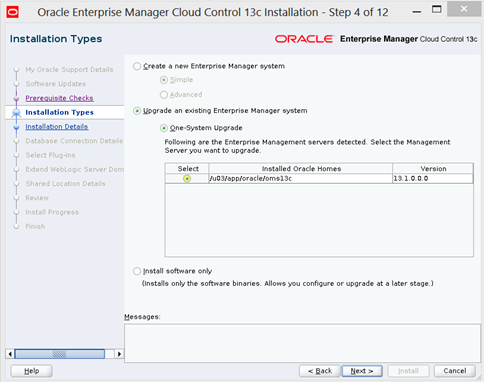Click the Installation Types step marker icon
The width and height of the screenshot is (484, 382).
[x=16, y=113]
